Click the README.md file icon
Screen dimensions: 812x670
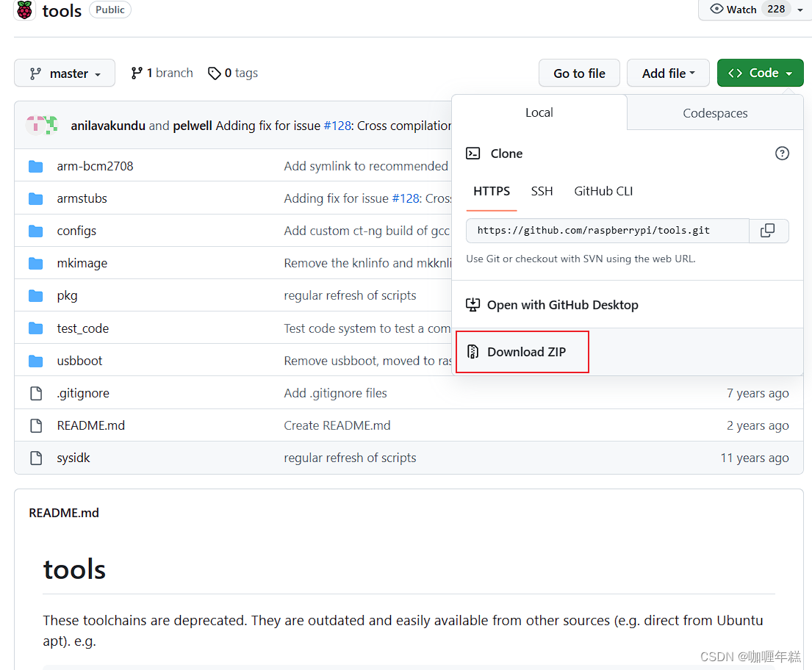click(36, 425)
